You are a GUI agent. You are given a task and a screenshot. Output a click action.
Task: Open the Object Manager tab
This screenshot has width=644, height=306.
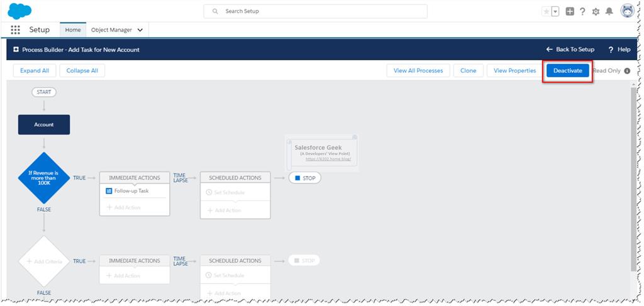(x=111, y=30)
